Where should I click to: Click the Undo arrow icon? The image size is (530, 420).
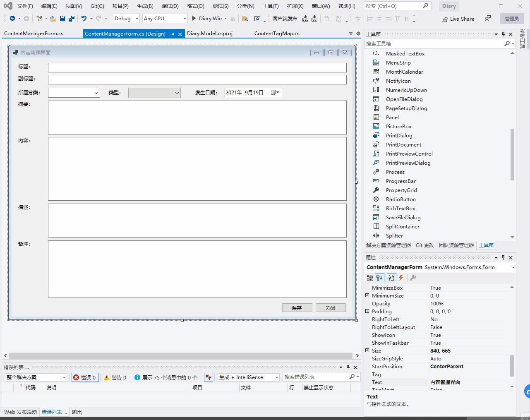84,19
